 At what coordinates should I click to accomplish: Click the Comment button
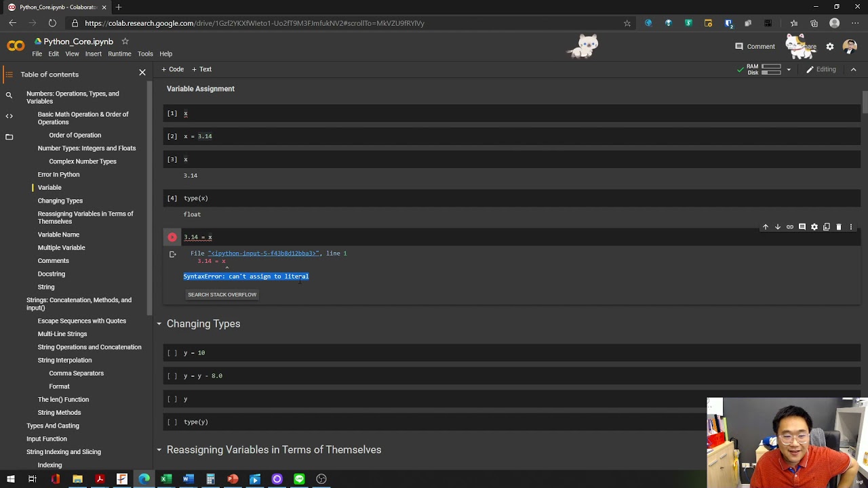[755, 47]
